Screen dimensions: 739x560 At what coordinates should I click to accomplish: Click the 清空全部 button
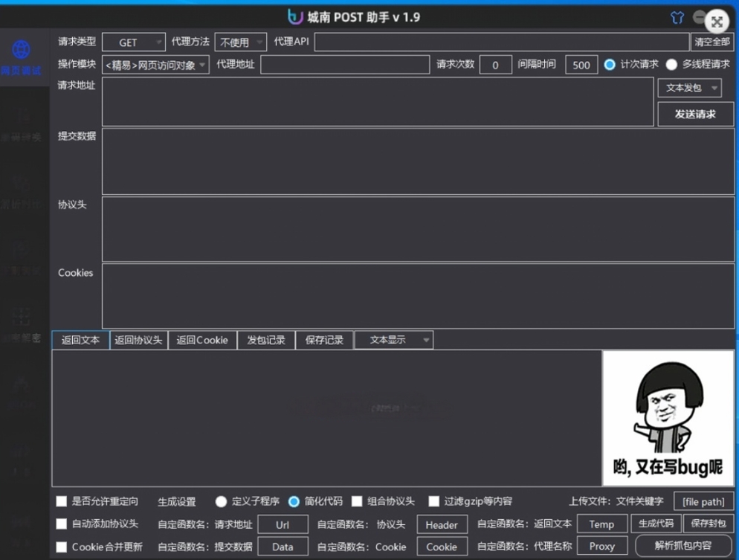click(x=711, y=42)
